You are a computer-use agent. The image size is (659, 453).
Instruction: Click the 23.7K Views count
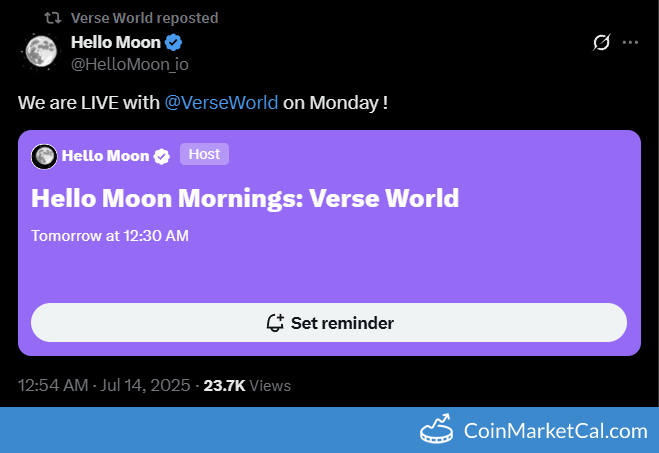pos(247,386)
